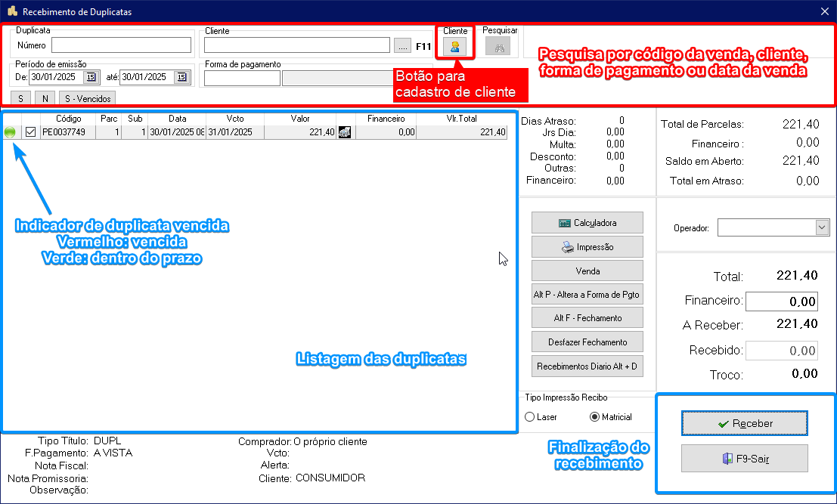
Task: Focus the Financeiro amount input field
Action: (781, 301)
